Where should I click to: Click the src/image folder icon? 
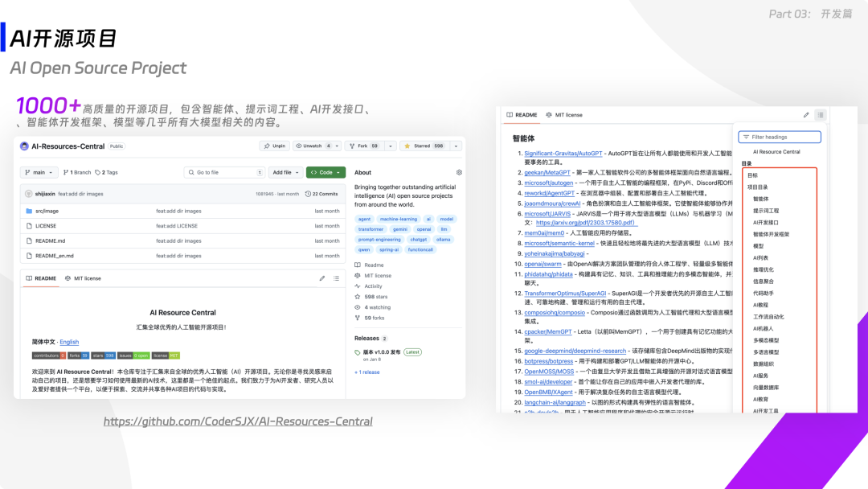click(x=29, y=211)
